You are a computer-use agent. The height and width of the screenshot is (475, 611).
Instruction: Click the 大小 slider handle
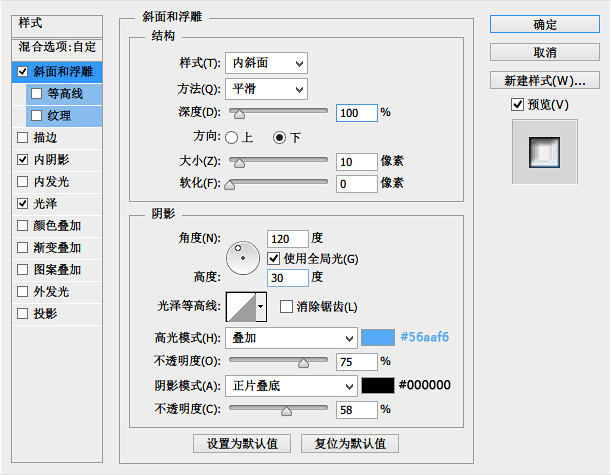pos(239,163)
